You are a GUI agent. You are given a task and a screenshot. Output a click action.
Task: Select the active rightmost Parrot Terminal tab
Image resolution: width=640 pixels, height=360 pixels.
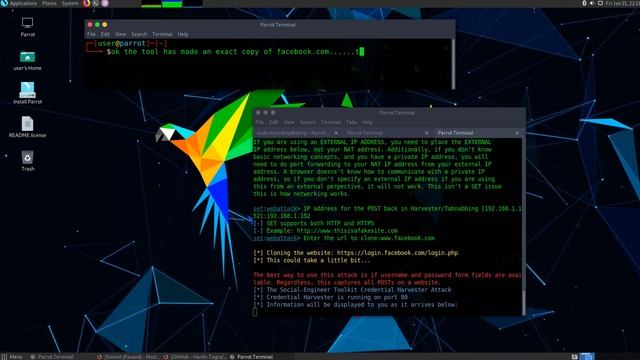coord(477,133)
